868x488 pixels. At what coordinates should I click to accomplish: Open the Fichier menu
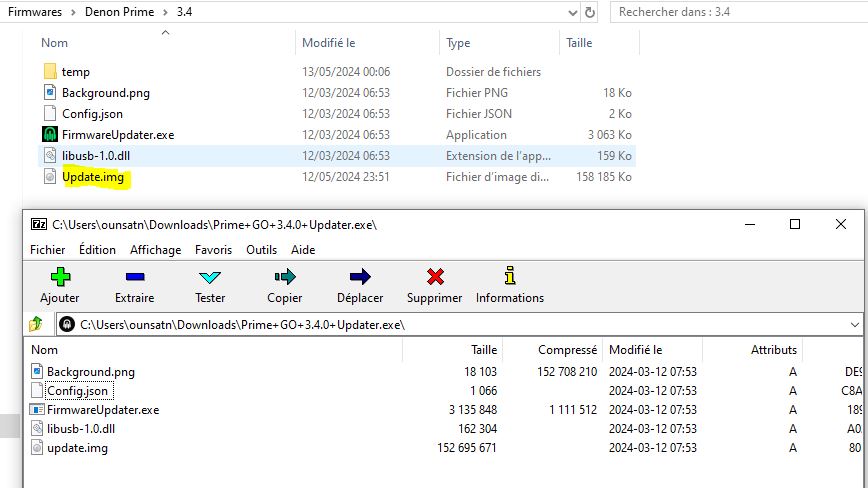point(48,249)
